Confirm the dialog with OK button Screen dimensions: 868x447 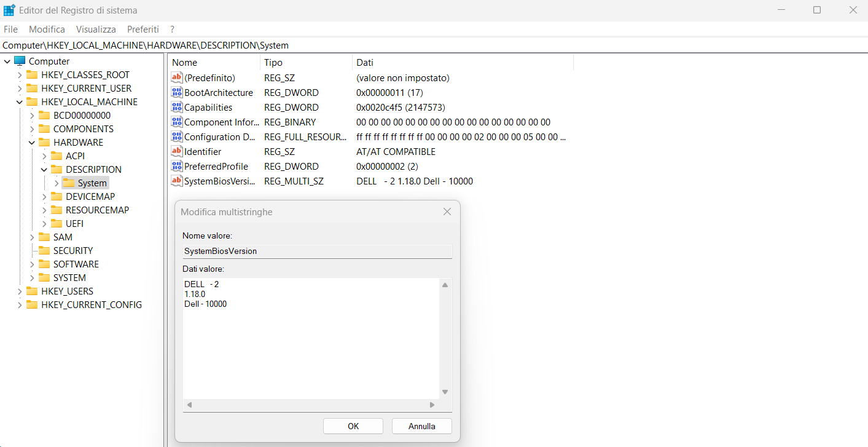tap(353, 426)
